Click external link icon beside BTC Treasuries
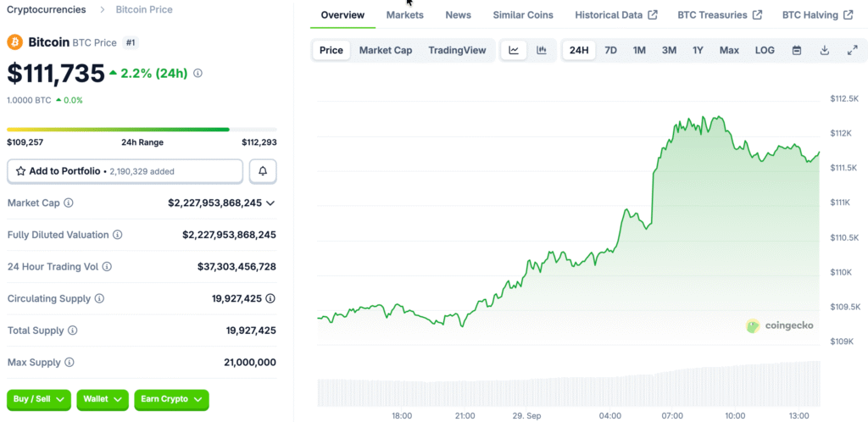Screen dimensions: 868x422 (757, 15)
